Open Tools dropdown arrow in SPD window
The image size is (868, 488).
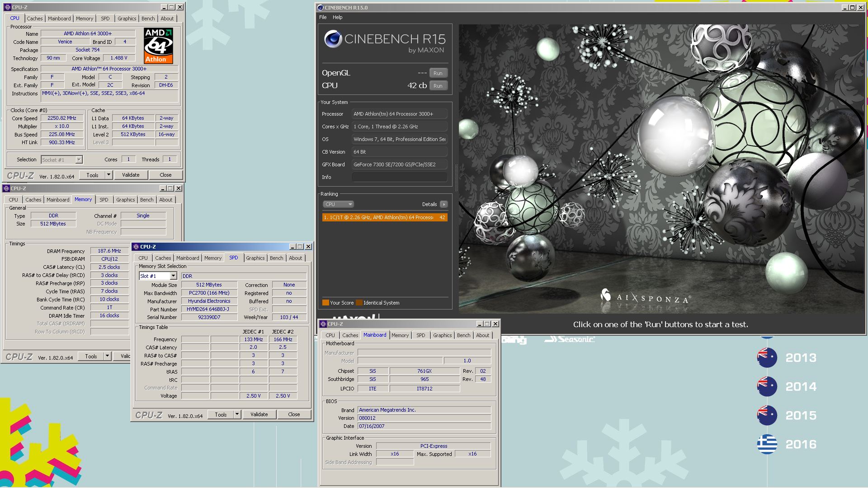pos(237,414)
